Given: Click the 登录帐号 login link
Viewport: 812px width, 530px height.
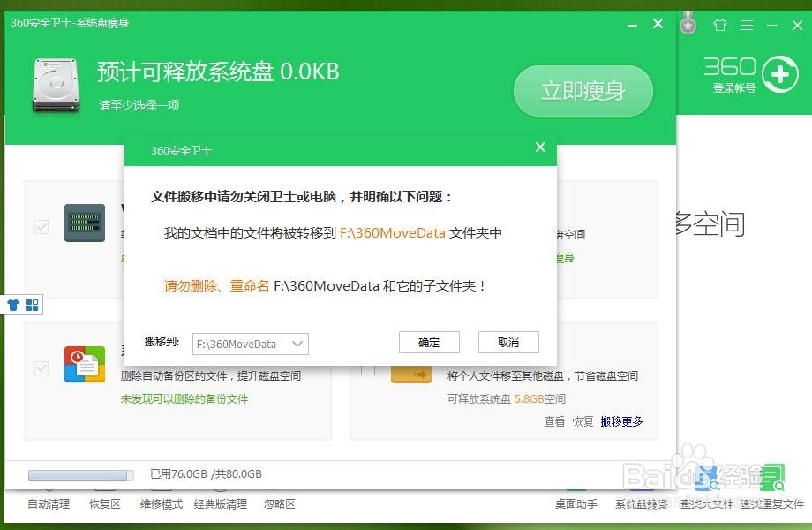Looking at the screenshot, I should coord(733,88).
